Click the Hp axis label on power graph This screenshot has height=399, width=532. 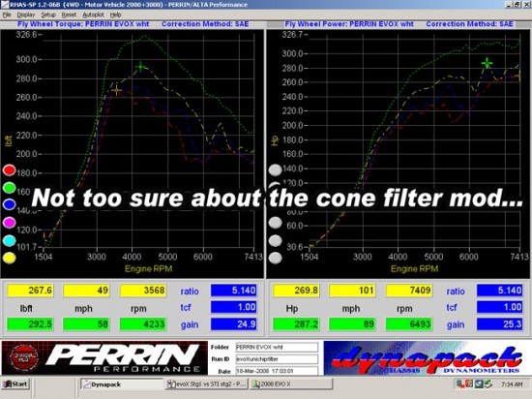coord(275,140)
